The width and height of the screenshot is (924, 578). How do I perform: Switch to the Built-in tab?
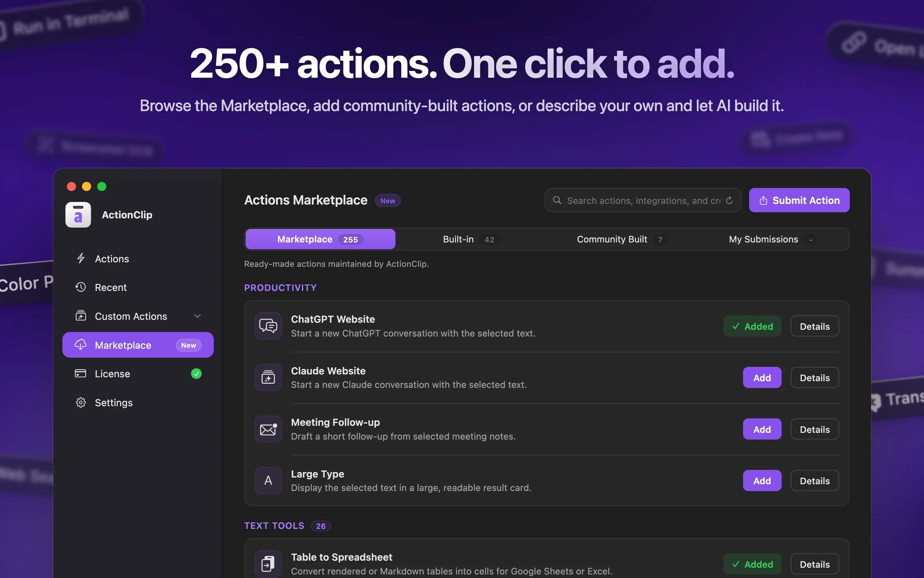point(471,239)
